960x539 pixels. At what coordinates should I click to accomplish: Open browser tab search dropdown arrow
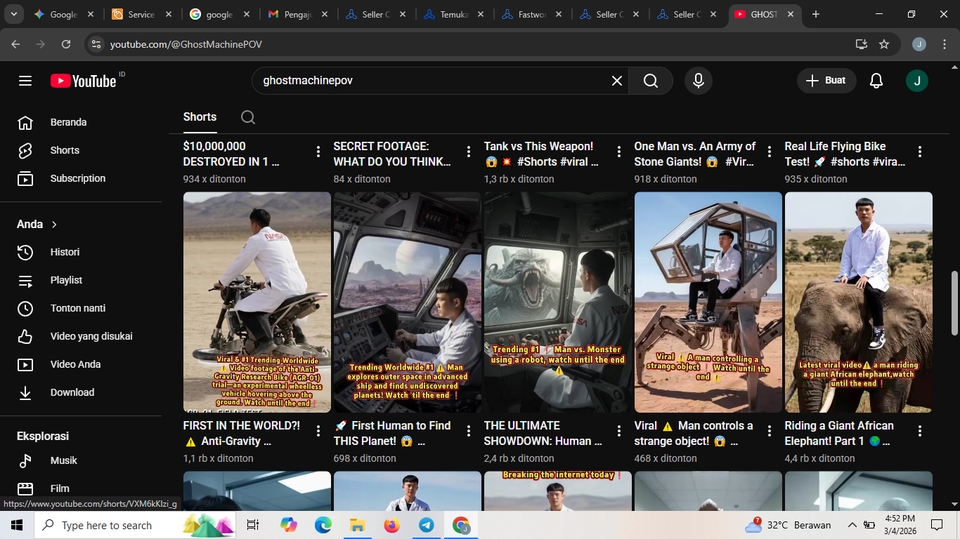[x=14, y=14]
